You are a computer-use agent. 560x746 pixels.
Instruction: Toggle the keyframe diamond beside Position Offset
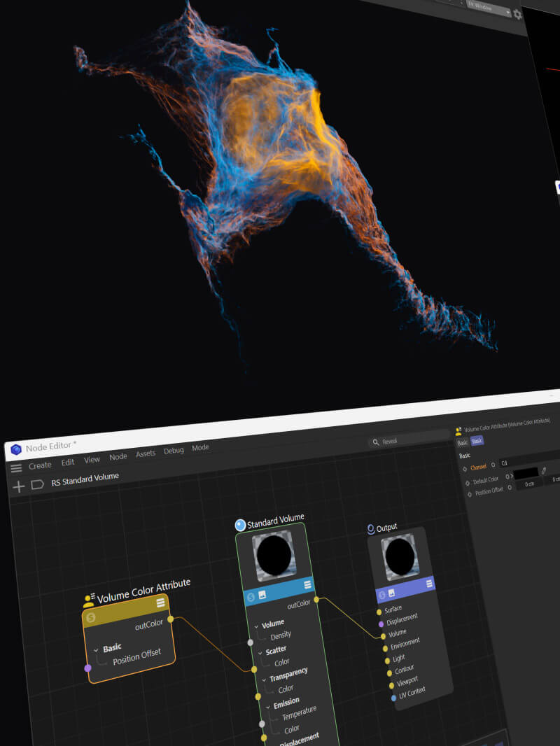pos(470,494)
